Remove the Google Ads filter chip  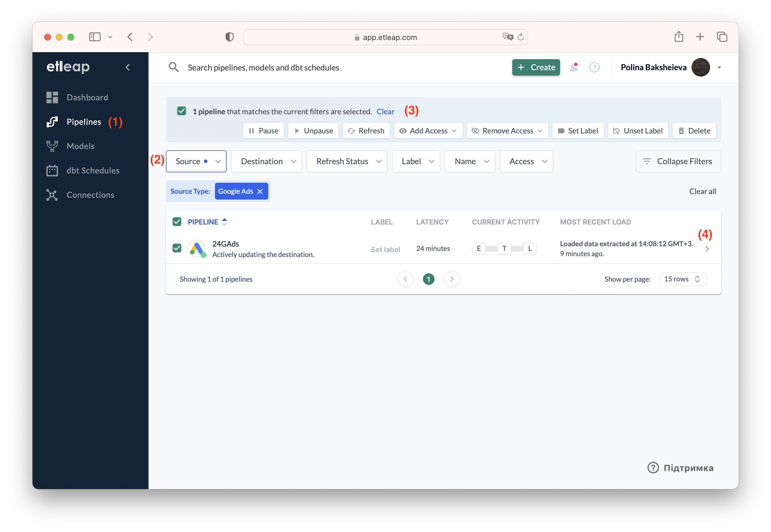[260, 191]
